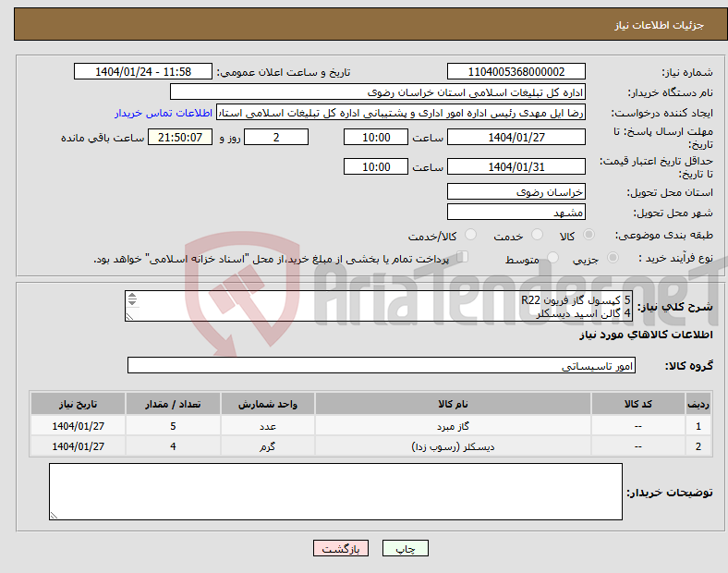This screenshot has height=573, width=728.
Task: Open اطلاعات تماس خریدار link
Action: [x=164, y=113]
